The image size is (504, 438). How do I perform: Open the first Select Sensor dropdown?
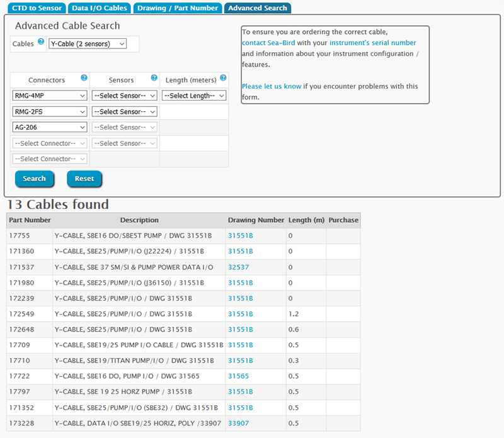tap(124, 95)
